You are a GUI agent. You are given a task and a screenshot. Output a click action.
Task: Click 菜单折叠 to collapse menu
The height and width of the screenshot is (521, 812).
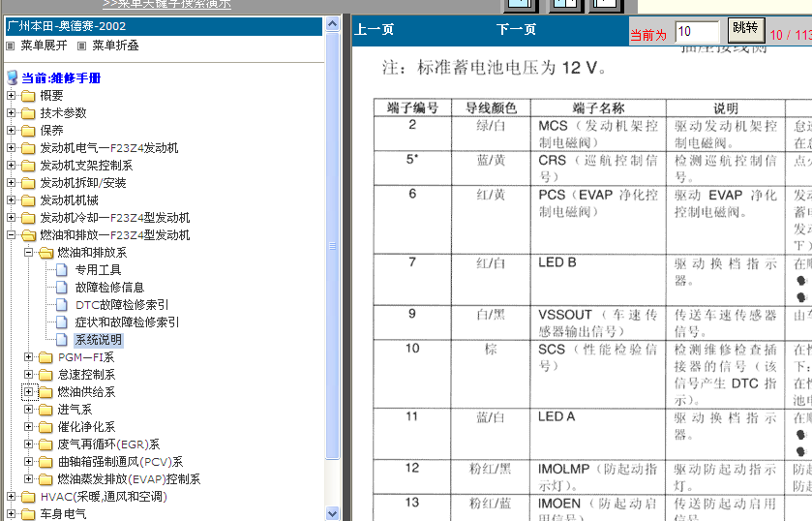115,46
